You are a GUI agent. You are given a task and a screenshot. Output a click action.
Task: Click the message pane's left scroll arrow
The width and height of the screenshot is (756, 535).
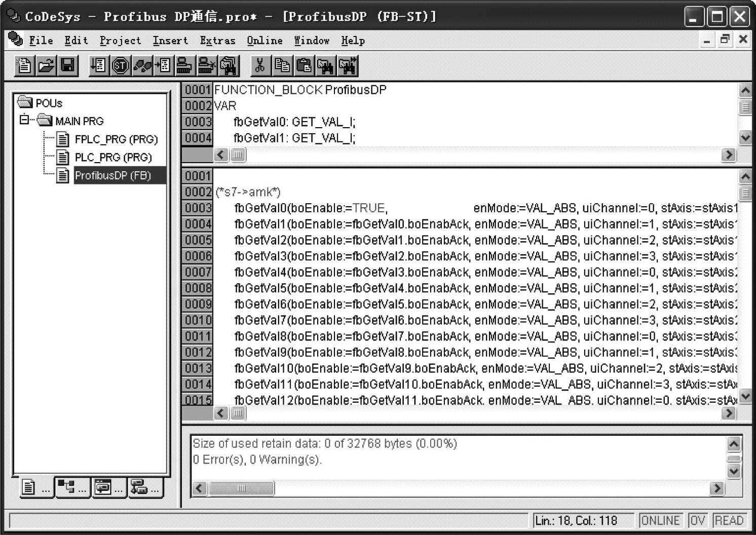click(199, 488)
